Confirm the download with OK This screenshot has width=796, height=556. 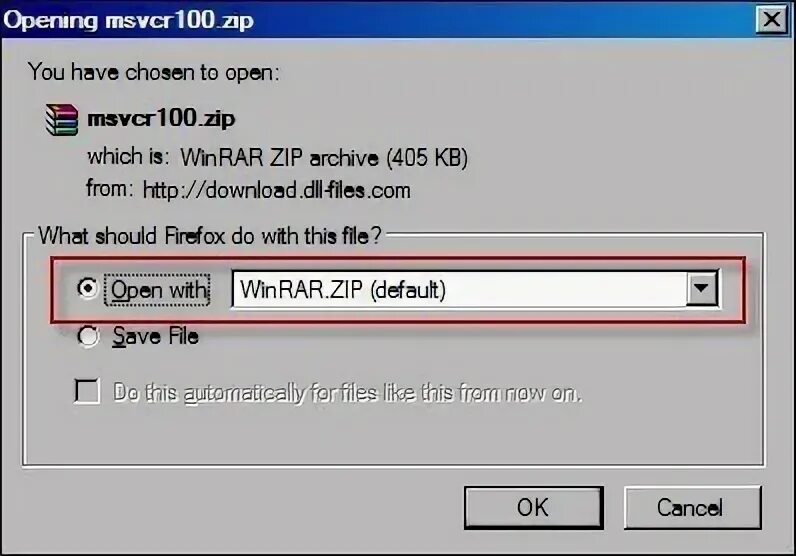(x=534, y=507)
